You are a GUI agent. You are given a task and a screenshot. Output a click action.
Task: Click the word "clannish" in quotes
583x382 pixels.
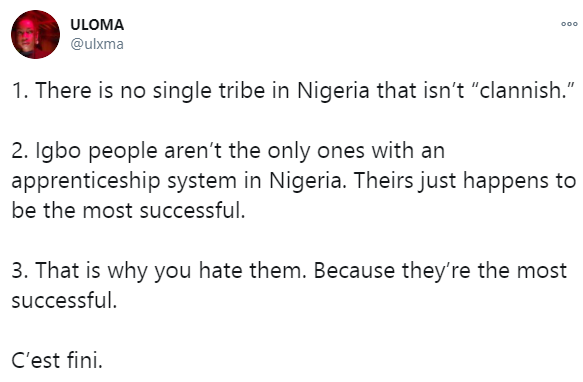click(524, 90)
